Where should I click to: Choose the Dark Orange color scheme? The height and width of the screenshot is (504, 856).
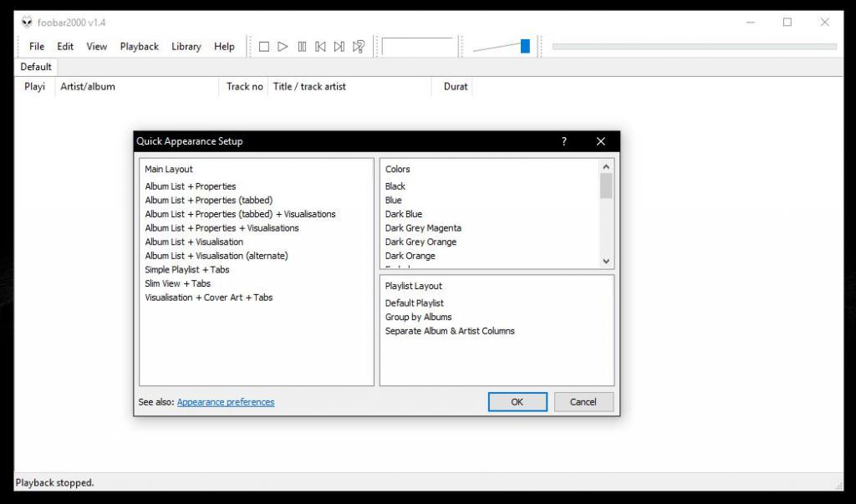410,256
